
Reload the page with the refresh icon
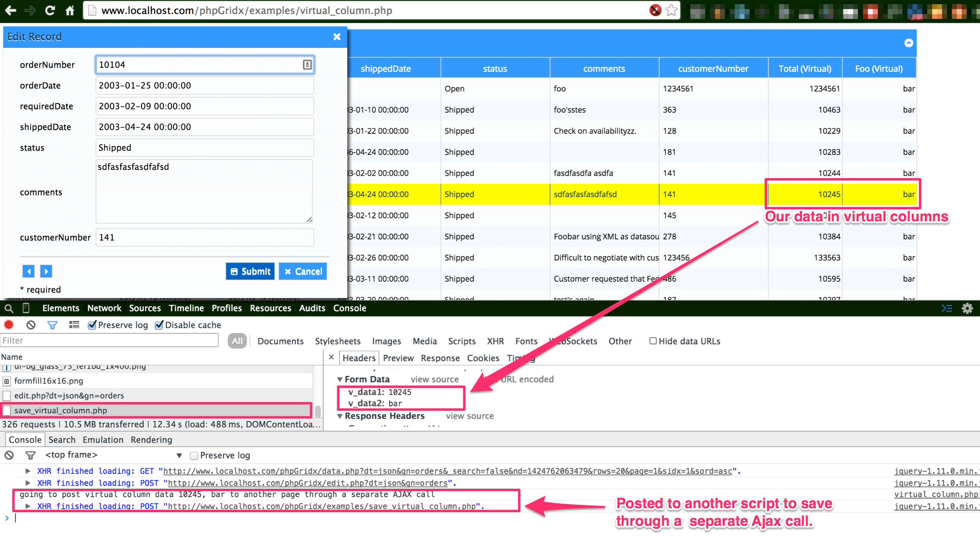point(50,10)
